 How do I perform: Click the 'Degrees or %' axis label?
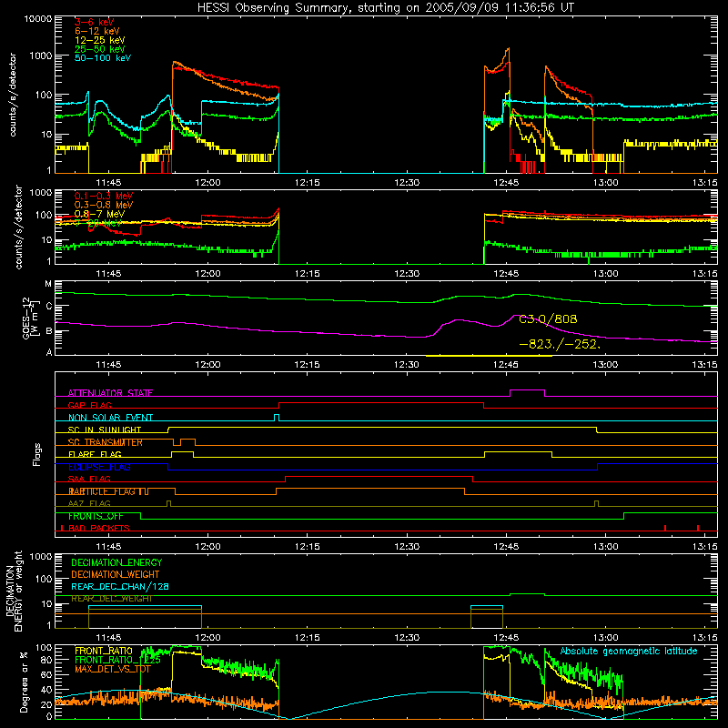(x=25, y=682)
